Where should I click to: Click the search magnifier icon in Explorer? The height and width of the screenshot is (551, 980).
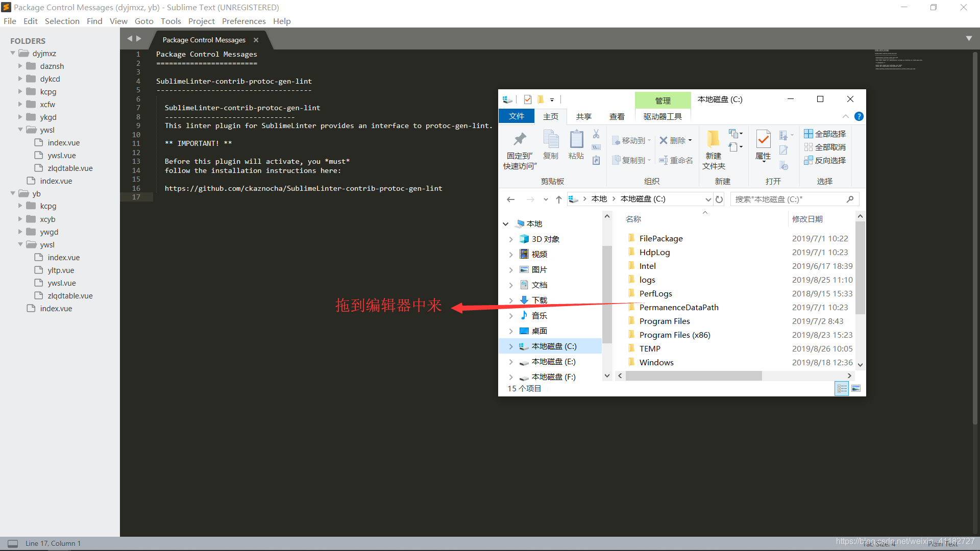[x=850, y=199]
